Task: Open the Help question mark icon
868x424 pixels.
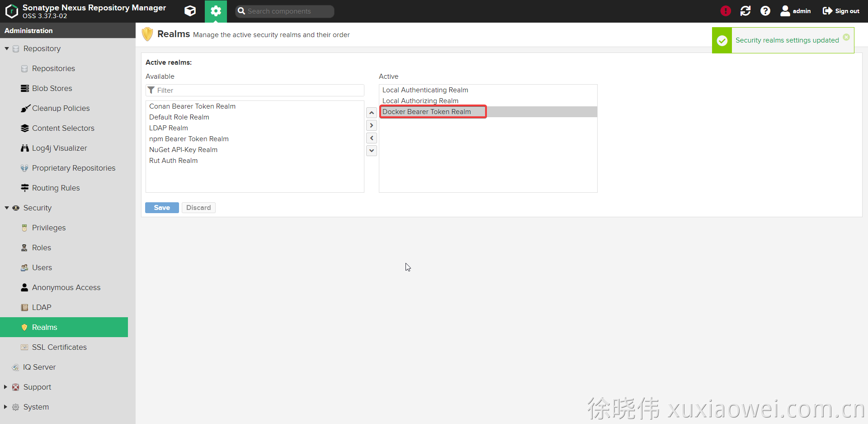Action: click(765, 11)
